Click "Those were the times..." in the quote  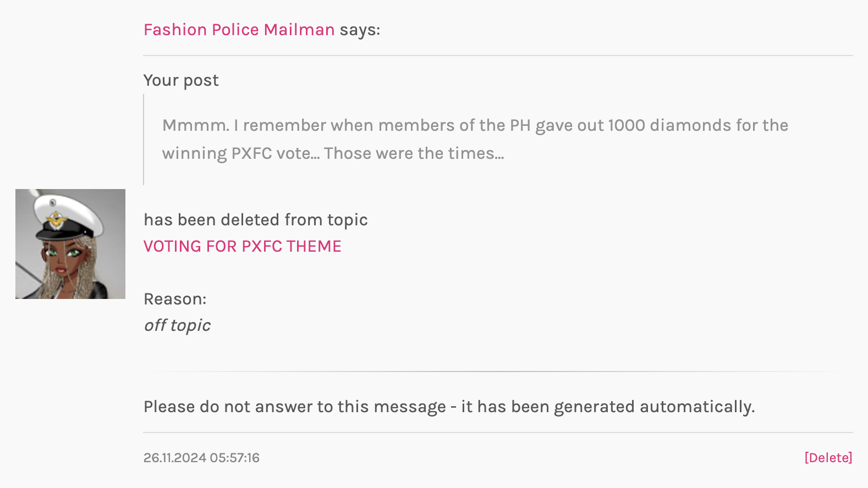(414, 153)
